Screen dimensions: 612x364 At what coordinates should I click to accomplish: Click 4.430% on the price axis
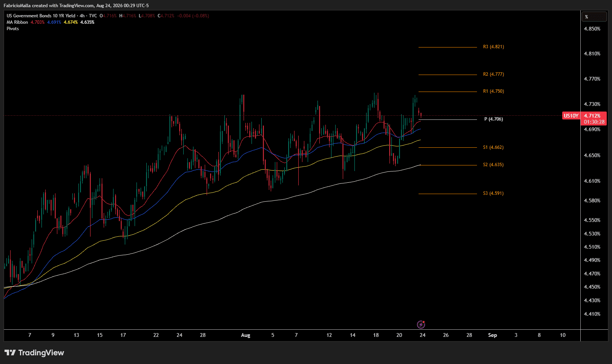tap(592, 300)
